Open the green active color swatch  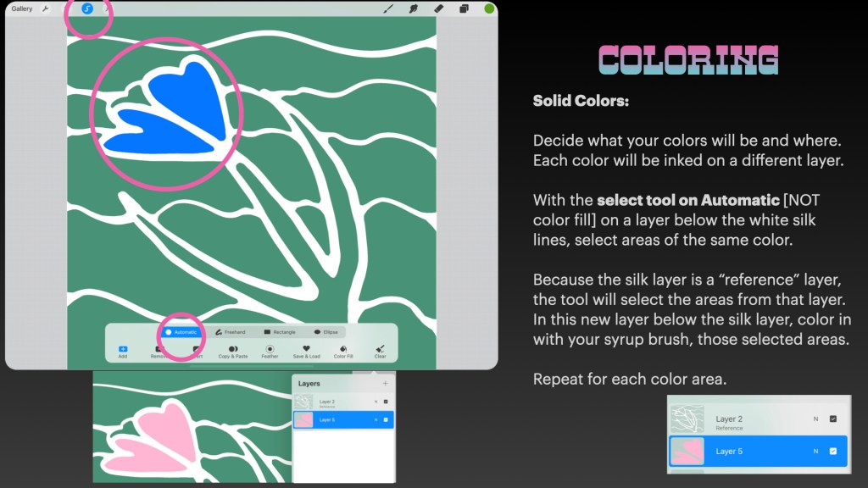coord(489,8)
